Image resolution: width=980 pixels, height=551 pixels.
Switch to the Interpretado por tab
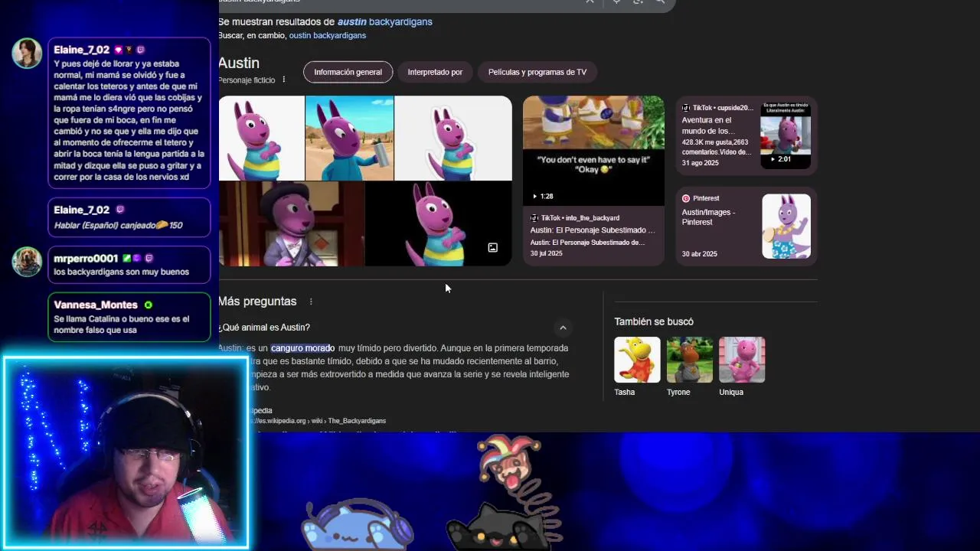pos(435,72)
